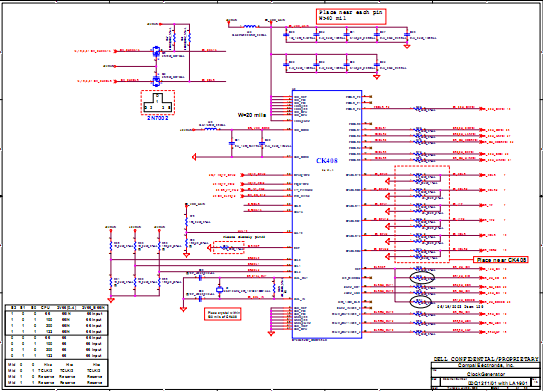The height and width of the screenshot is (391, 543).
Task: Click the small dashed box around memory jumper resistor
Action: pyautogui.click(x=229, y=248)
